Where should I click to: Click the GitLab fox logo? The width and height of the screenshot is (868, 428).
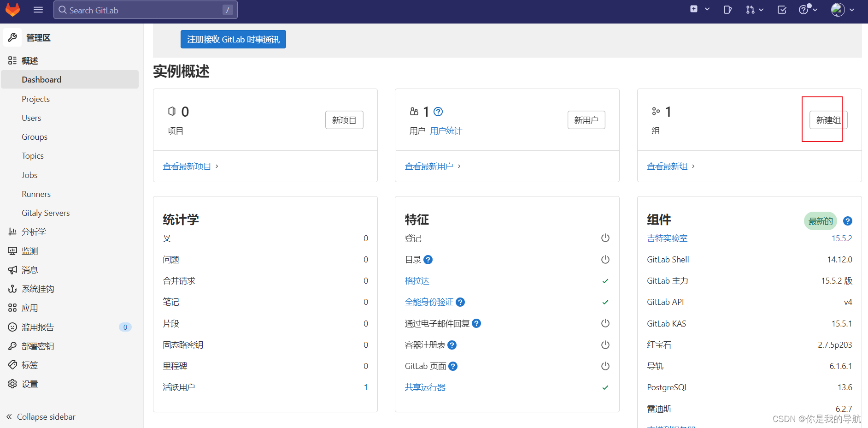coord(12,10)
